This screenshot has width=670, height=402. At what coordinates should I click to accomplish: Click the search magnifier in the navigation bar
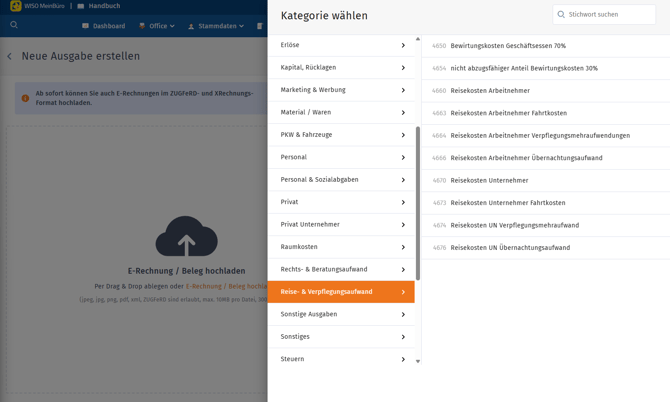pos(14,26)
